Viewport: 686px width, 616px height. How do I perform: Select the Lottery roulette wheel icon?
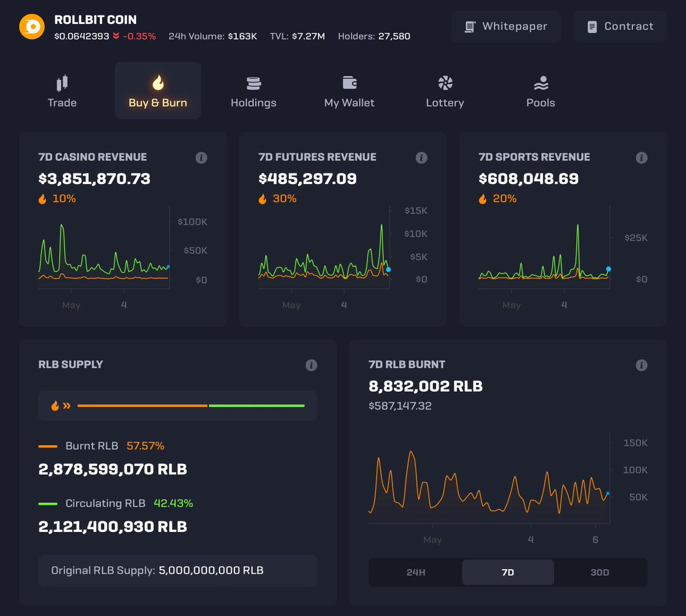[x=445, y=82]
